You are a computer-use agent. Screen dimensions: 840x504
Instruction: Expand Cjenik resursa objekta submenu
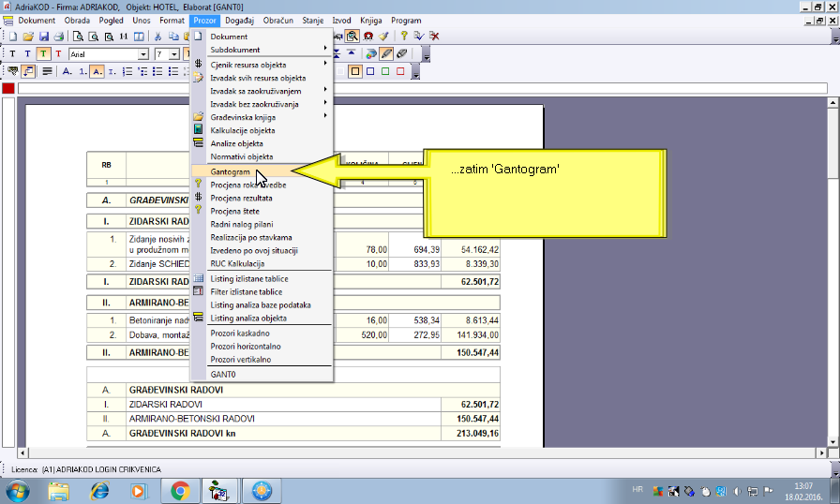[x=262, y=65]
